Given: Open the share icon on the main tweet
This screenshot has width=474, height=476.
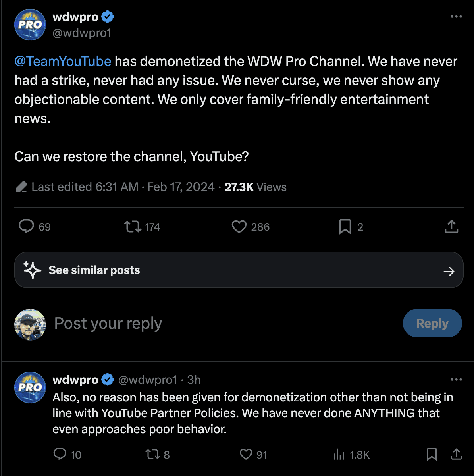Looking at the screenshot, I should pos(451,227).
